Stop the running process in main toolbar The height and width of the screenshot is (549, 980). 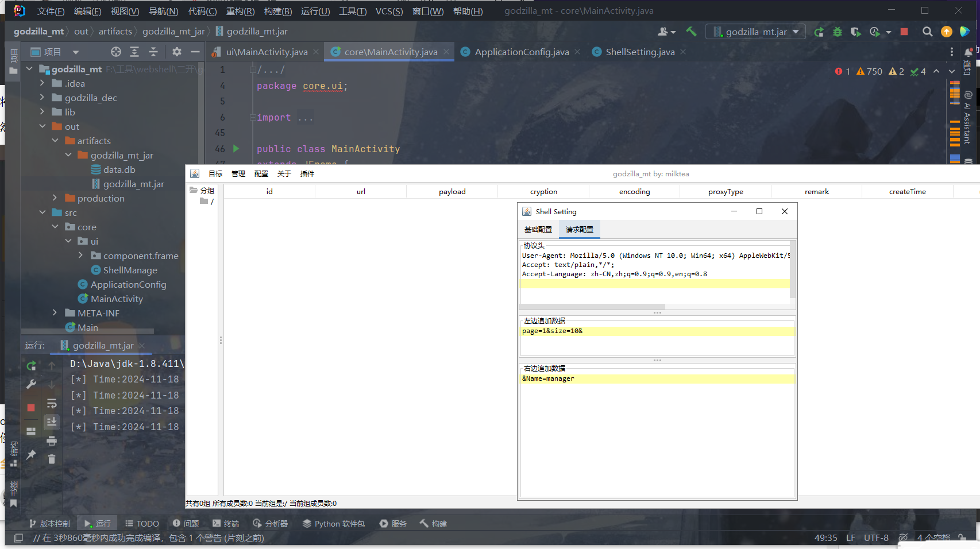tap(904, 32)
